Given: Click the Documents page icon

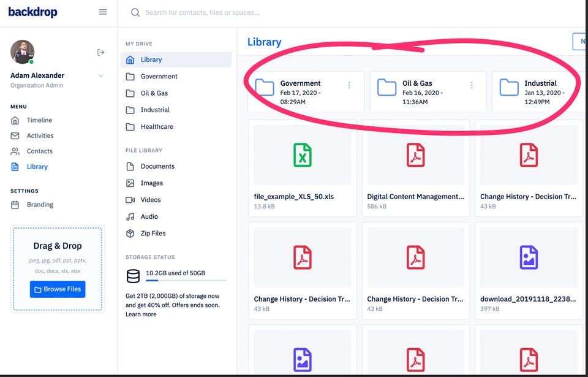Looking at the screenshot, I should (130, 166).
